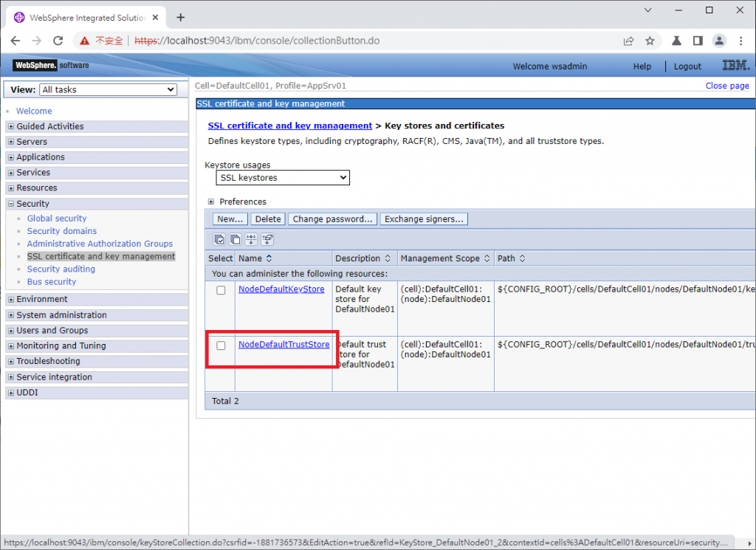Image resolution: width=756 pixels, height=550 pixels.
Task: Open the tab search chevron
Action: pyautogui.click(x=648, y=10)
